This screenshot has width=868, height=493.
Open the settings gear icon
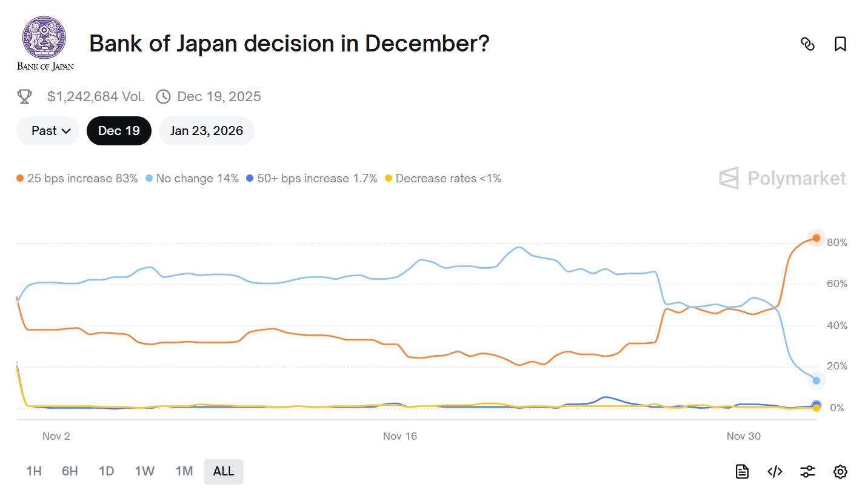[x=840, y=471]
